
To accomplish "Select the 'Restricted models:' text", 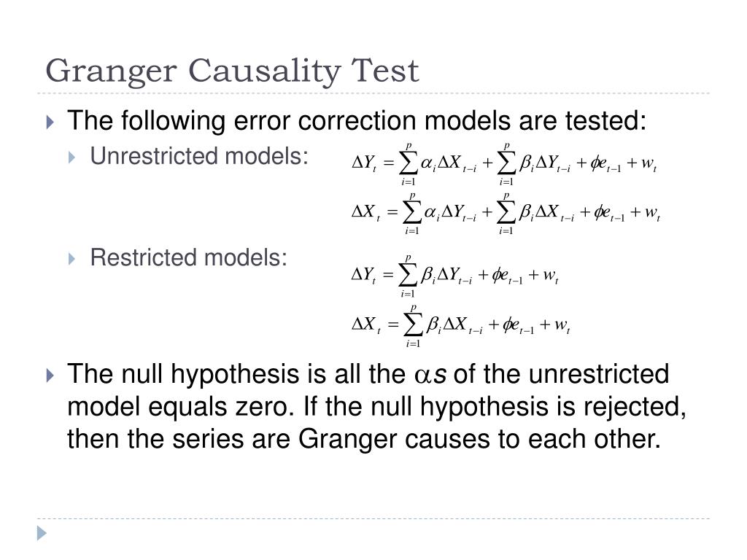I will point(189,257).
